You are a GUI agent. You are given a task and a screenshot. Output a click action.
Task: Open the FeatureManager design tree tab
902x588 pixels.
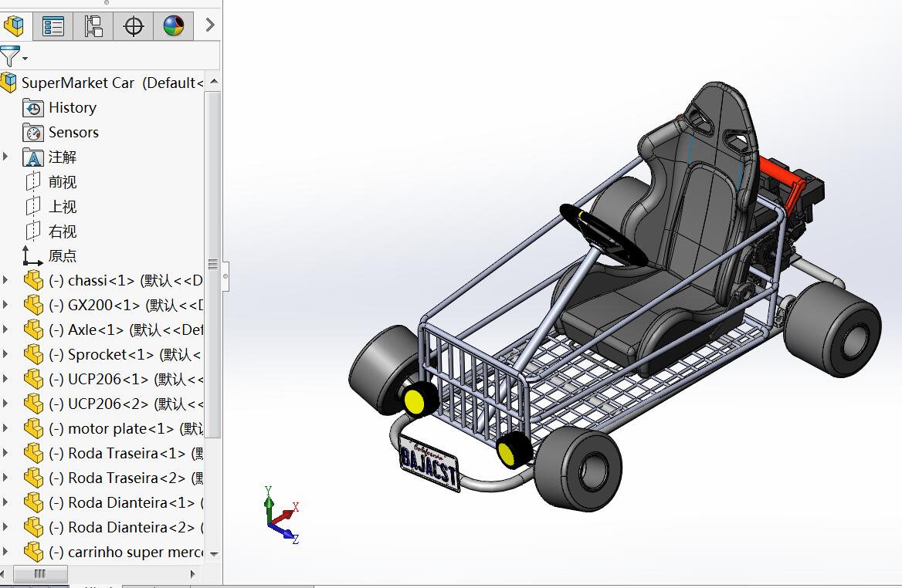(x=14, y=25)
